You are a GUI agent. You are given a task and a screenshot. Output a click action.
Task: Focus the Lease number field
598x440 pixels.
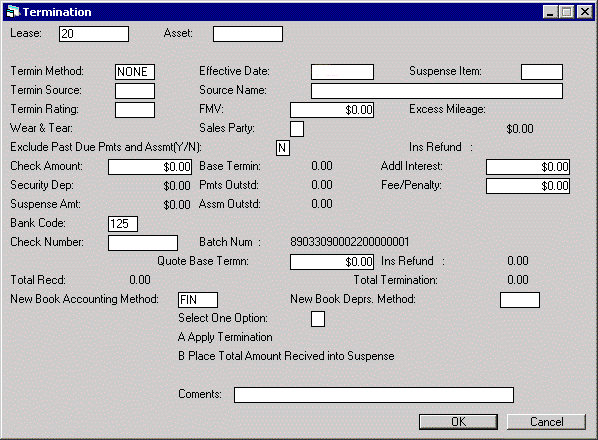click(94, 34)
